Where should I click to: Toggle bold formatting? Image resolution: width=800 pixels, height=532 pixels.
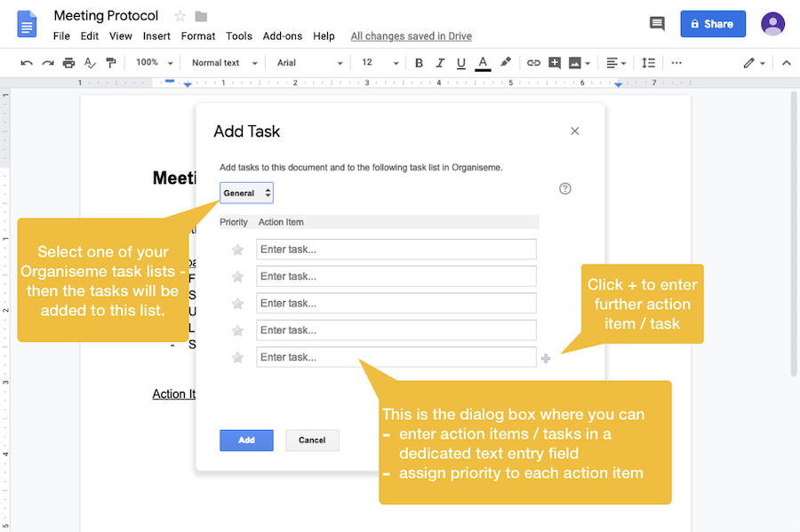(x=419, y=62)
